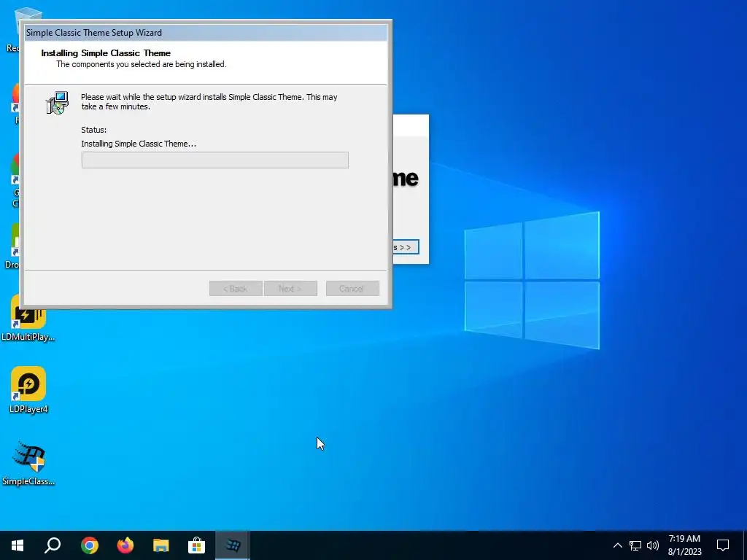Click the '>>' button in the background window
747x560 pixels.
coord(406,247)
